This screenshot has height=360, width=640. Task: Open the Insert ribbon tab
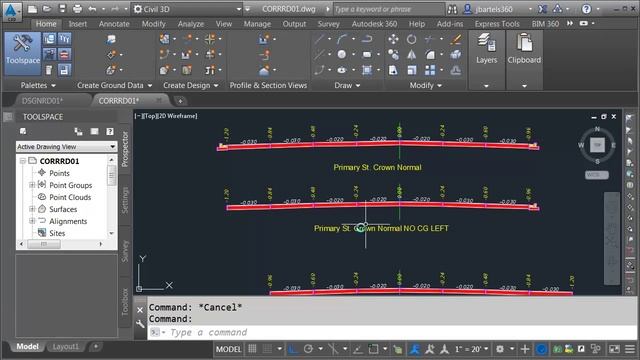coord(78,24)
